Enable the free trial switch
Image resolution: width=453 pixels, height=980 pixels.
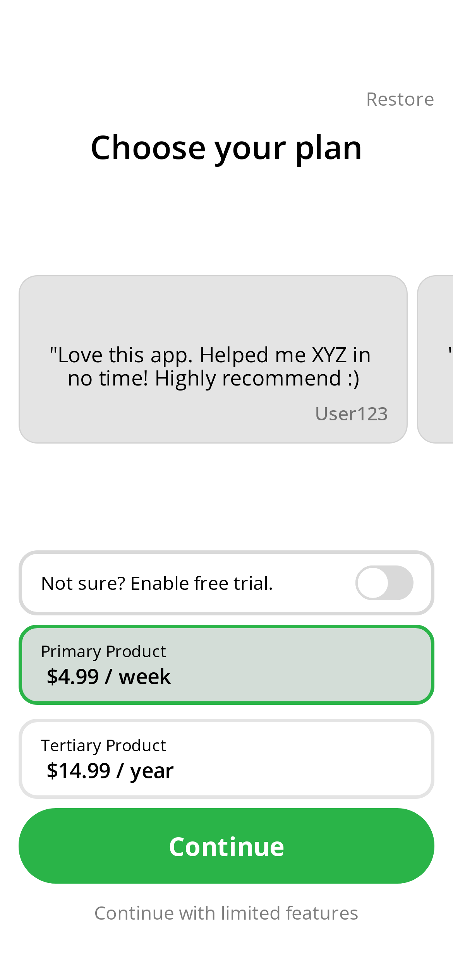point(384,583)
